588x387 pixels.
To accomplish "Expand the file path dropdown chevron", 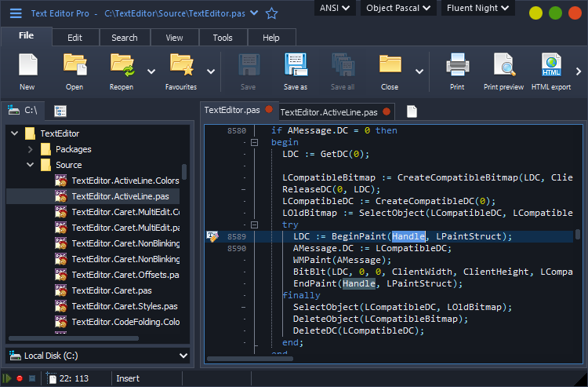I will click(254, 13).
